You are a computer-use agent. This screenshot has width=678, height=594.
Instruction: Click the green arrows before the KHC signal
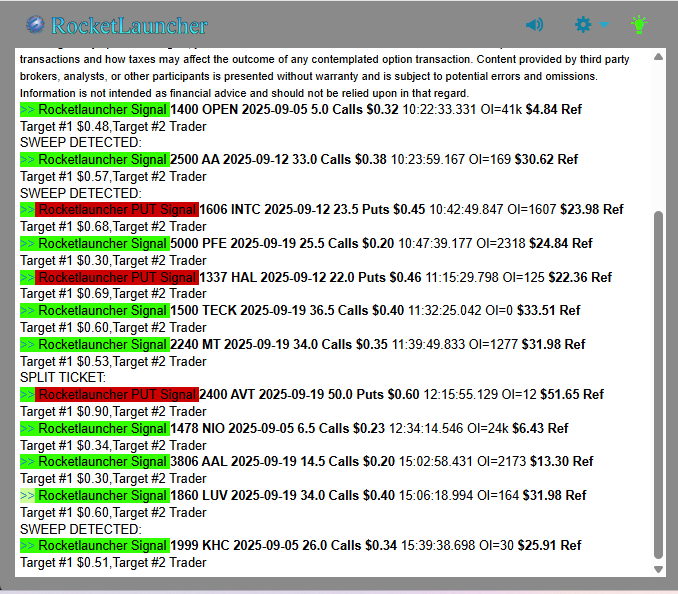pos(28,546)
